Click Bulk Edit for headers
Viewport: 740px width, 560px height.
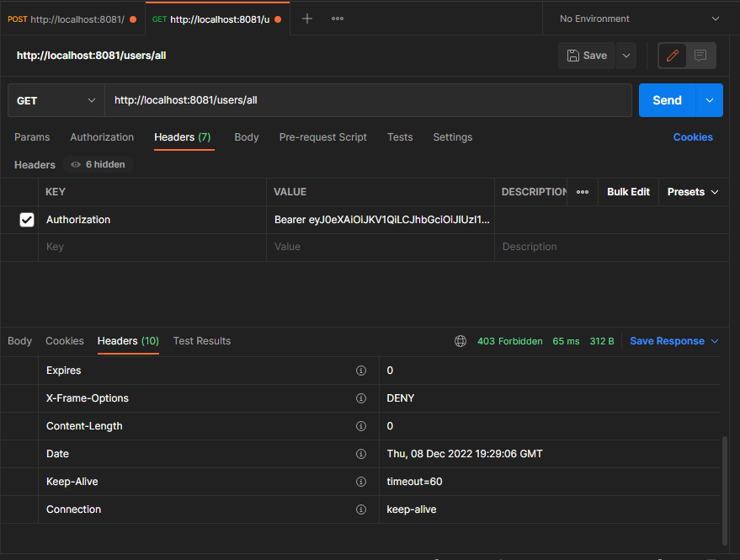pyautogui.click(x=628, y=191)
